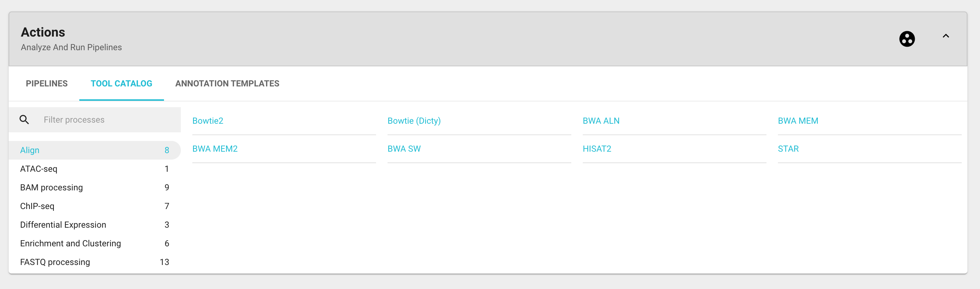Image resolution: width=980 pixels, height=289 pixels.
Task: Open the Annotation Templates tab
Action: coord(227,84)
